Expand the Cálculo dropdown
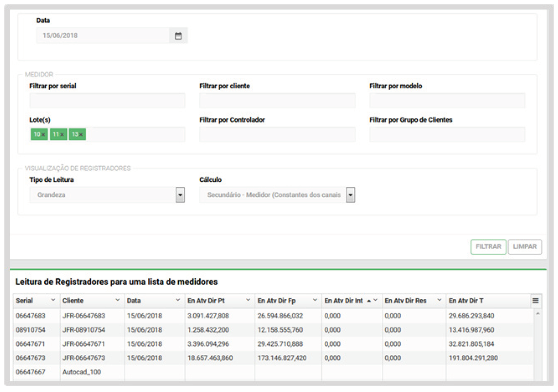The width and height of the screenshot is (558, 392). [x=350, y=196]
